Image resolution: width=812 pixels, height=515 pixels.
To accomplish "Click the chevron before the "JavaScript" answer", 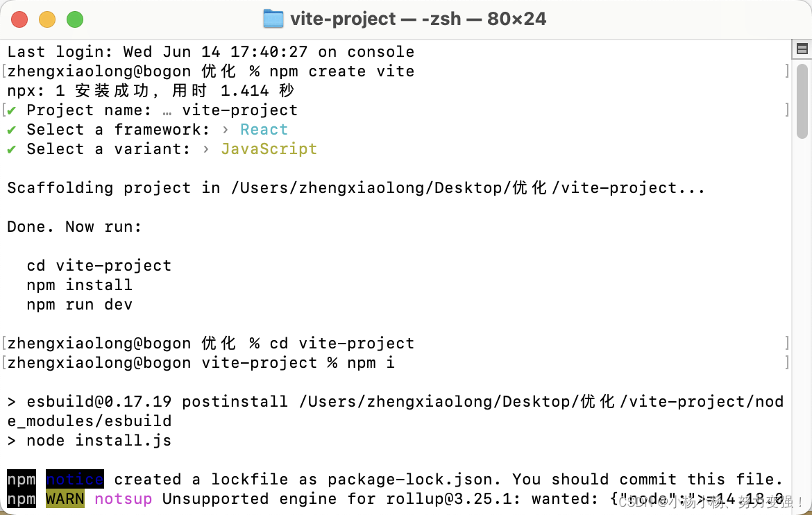I will (x=206, y=149).
